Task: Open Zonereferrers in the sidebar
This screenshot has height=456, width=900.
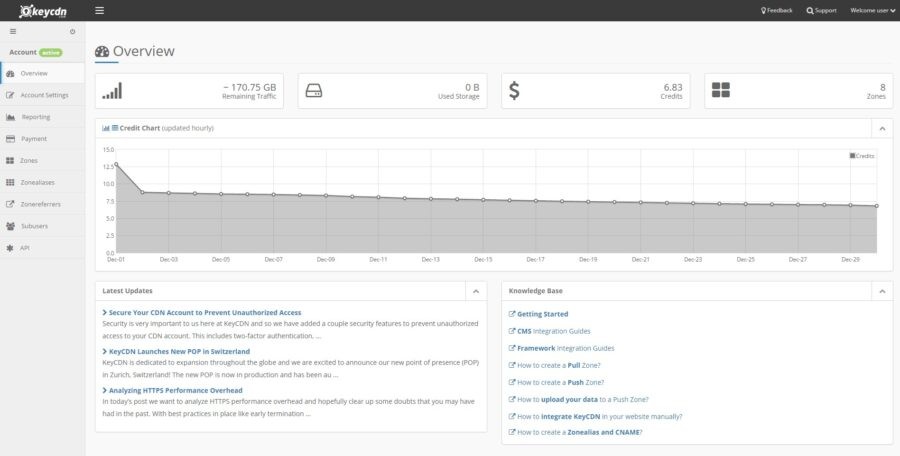Action: pos(42,204)
